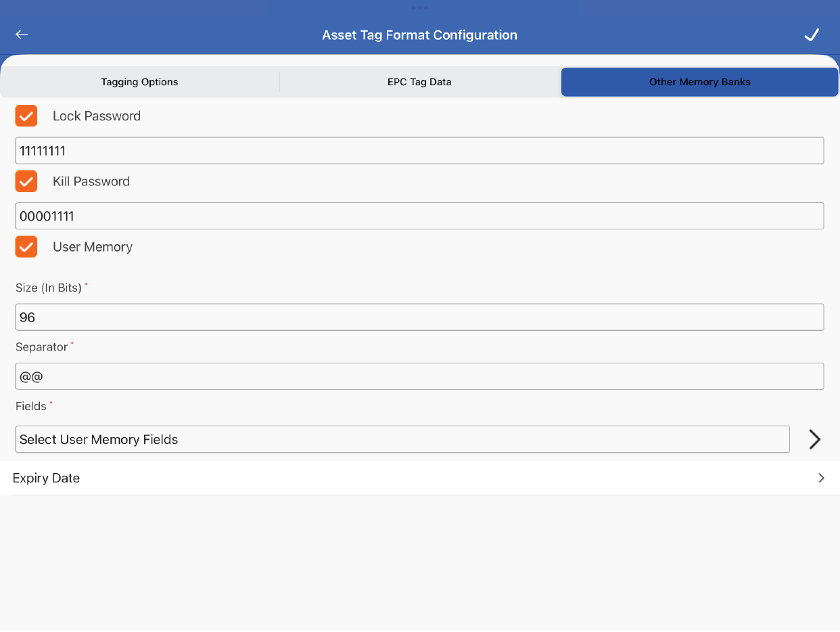Switch to the Tagging Options tab
The width and height of the screenshot is (840, 632).
139,82
